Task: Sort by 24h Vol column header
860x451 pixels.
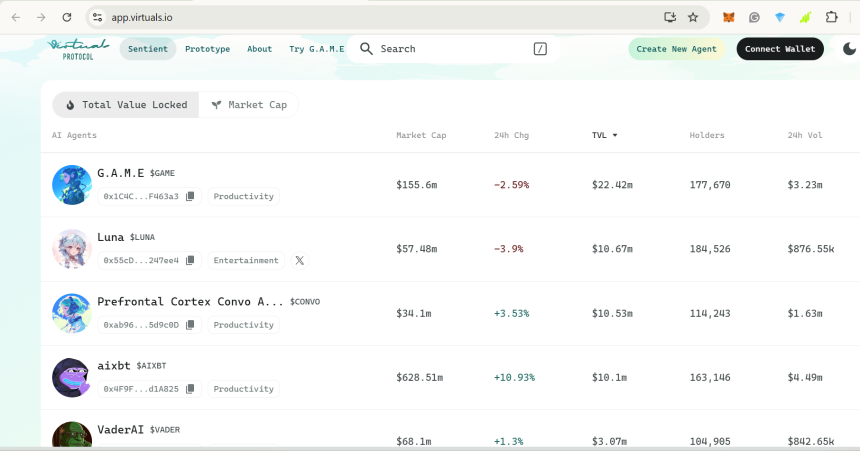Action: tap(805, 135)
